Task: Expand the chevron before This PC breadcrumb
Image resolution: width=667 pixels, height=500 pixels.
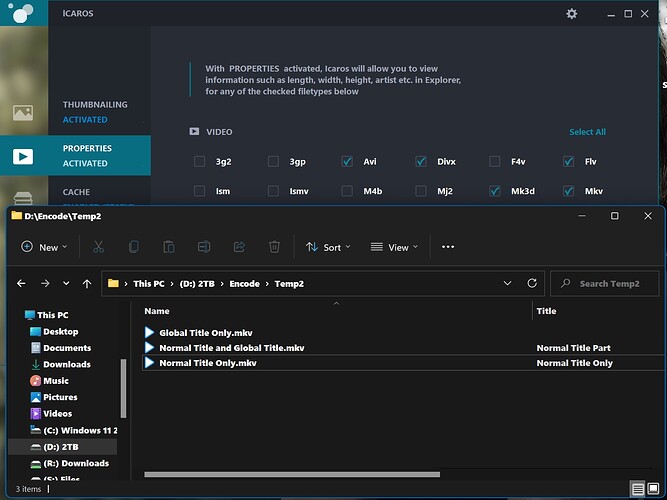Action: (126, 284)
